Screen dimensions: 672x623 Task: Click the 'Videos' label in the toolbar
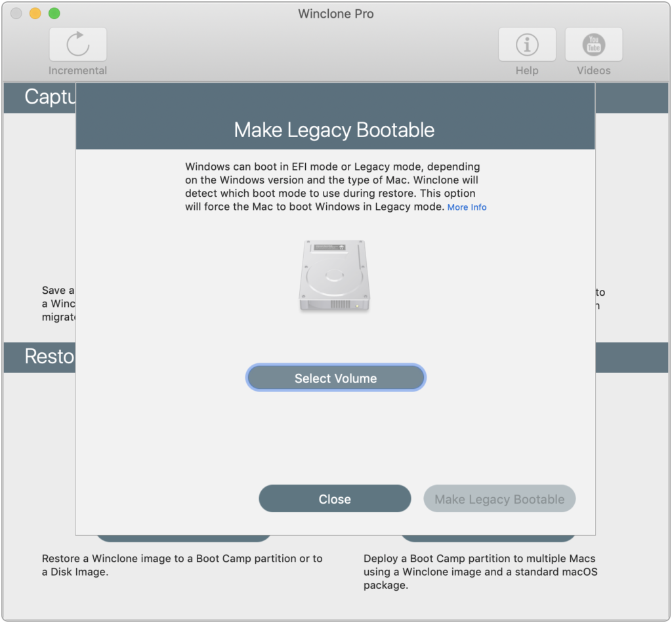pyautogui.click(x=593, y=71)
